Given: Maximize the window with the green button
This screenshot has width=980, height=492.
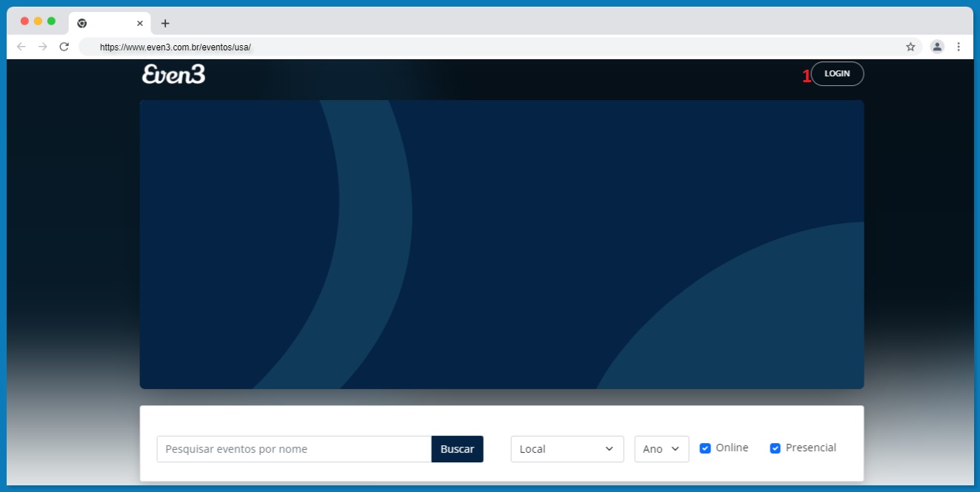Looking at the screenshot, I should tap(51, 21).
